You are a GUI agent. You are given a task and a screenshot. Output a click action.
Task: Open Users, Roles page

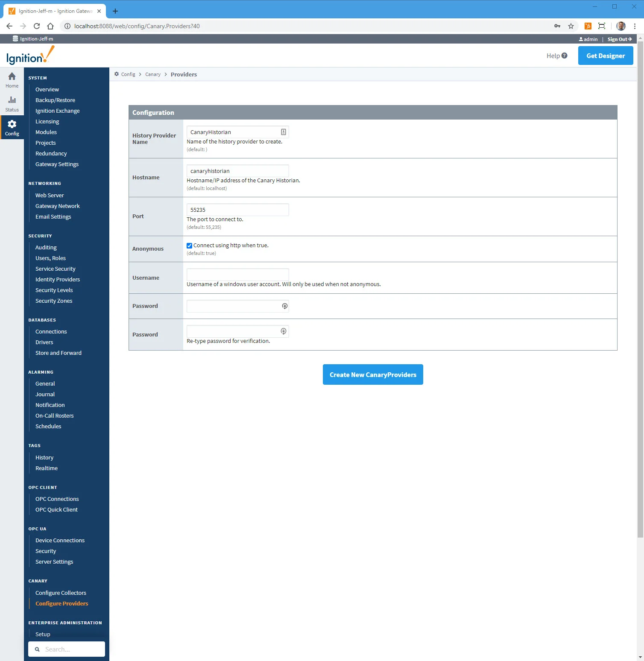[x=50, y=258]
